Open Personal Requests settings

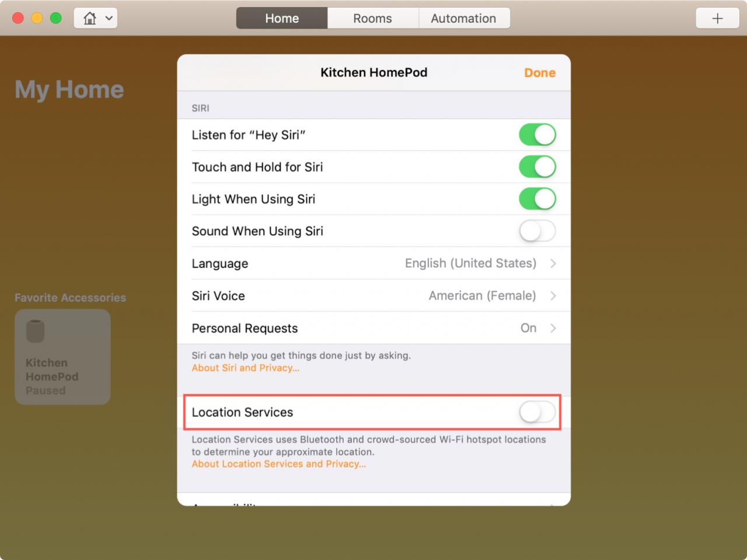[373, 328]
